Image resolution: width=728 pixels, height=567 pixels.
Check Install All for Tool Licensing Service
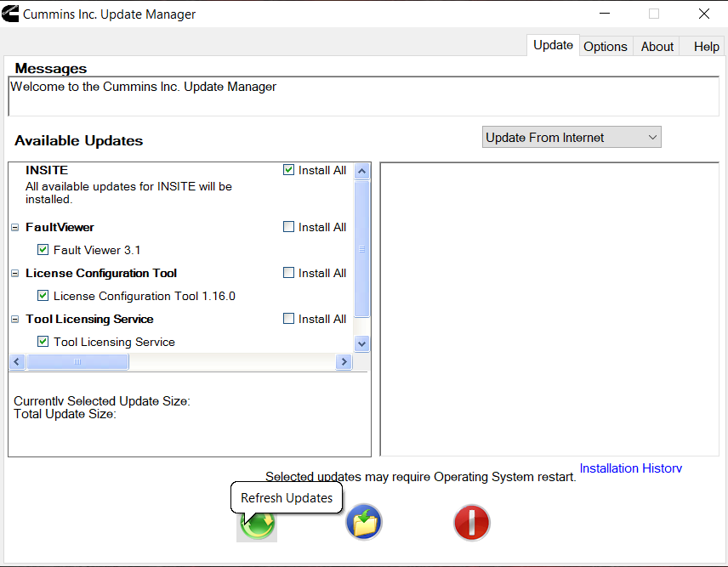point(288,318)
